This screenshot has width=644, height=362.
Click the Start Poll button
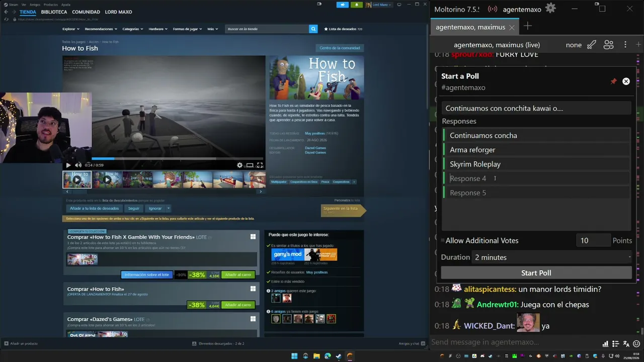[536, 273]
